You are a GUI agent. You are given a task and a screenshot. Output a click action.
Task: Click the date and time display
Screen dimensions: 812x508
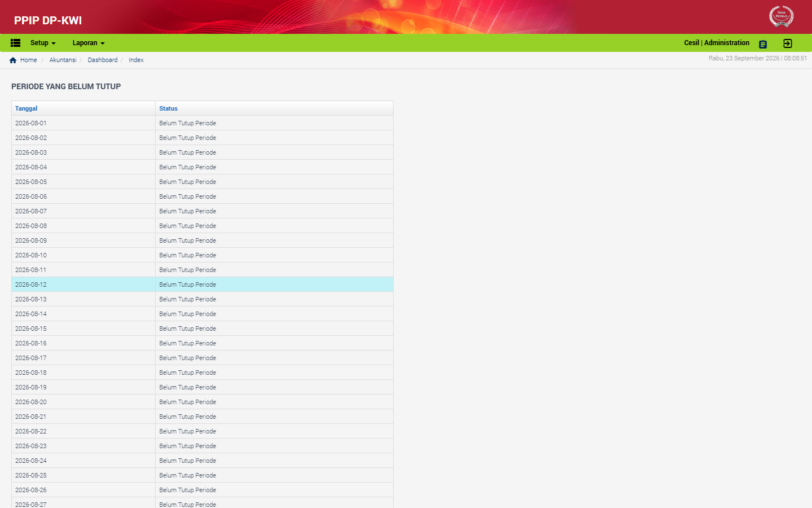pyautogui.click(x=758, y=58)
